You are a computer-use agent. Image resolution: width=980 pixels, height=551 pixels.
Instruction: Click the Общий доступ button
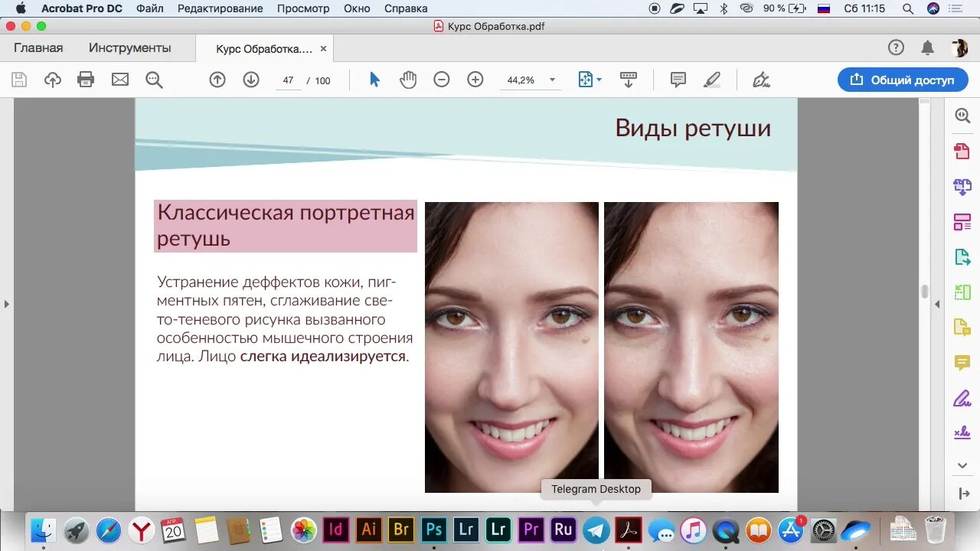coord(901,79)
